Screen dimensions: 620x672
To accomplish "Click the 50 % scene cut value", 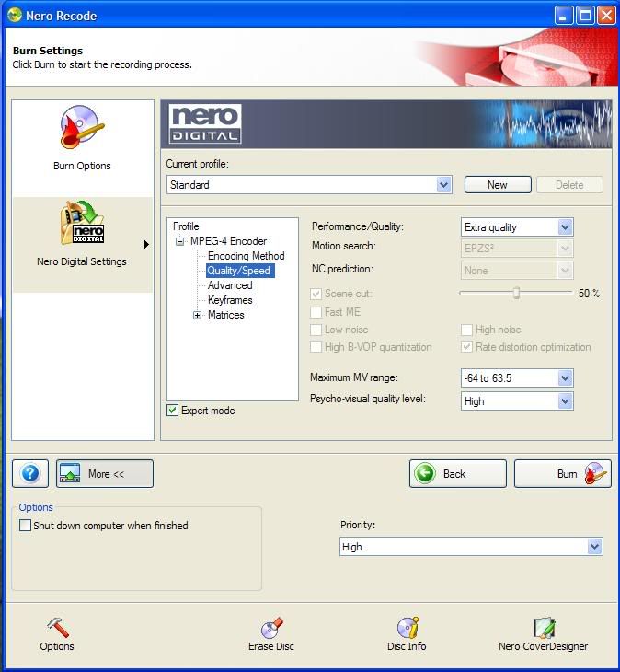I will pyautogui.click(x=589, y=294).
